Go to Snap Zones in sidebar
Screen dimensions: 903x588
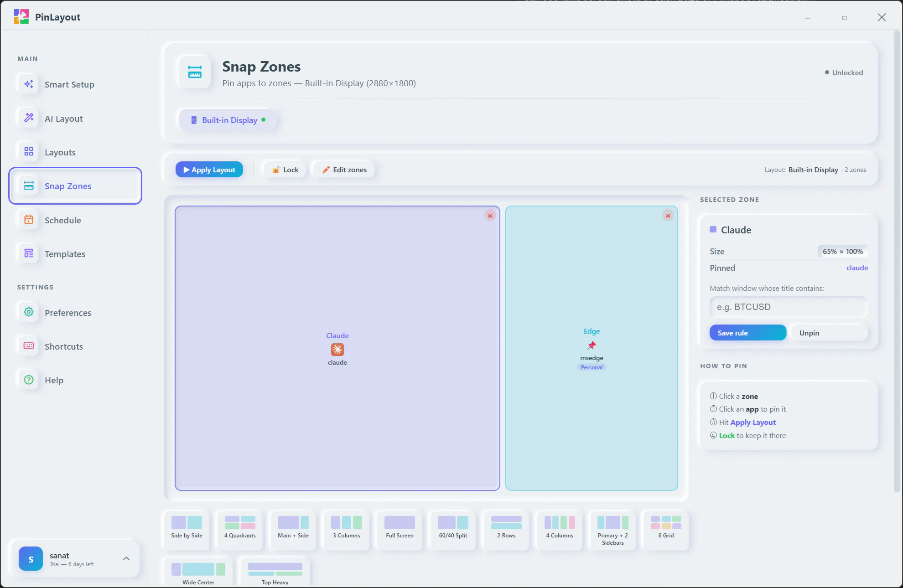tap(75, 186)
